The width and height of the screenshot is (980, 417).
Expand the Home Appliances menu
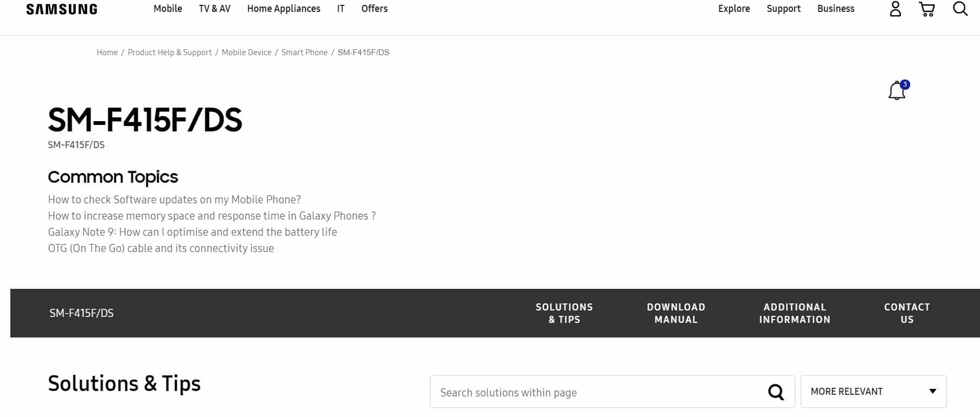pos(284,9)
